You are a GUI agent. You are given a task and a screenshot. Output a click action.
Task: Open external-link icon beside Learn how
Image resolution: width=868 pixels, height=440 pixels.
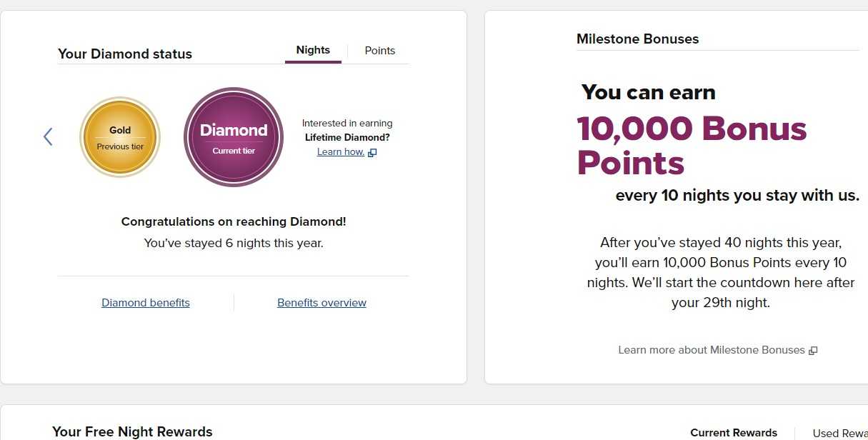[372, 152]
